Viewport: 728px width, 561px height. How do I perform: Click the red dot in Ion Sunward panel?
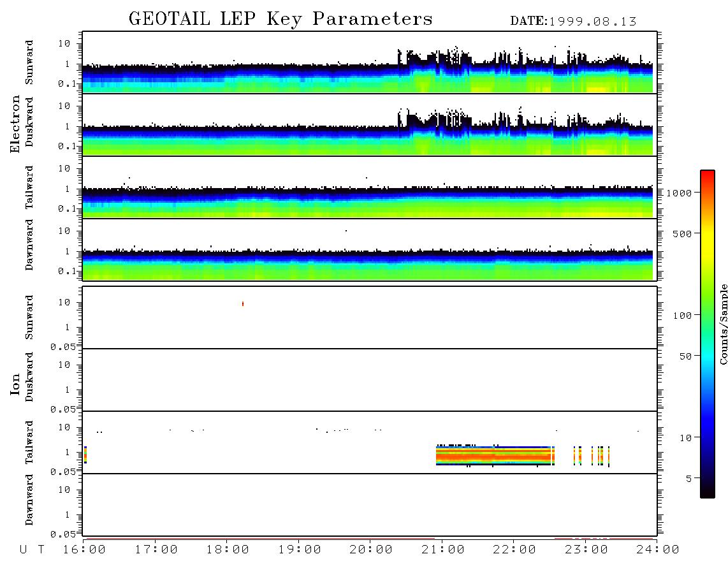click(x=243, y=303)
